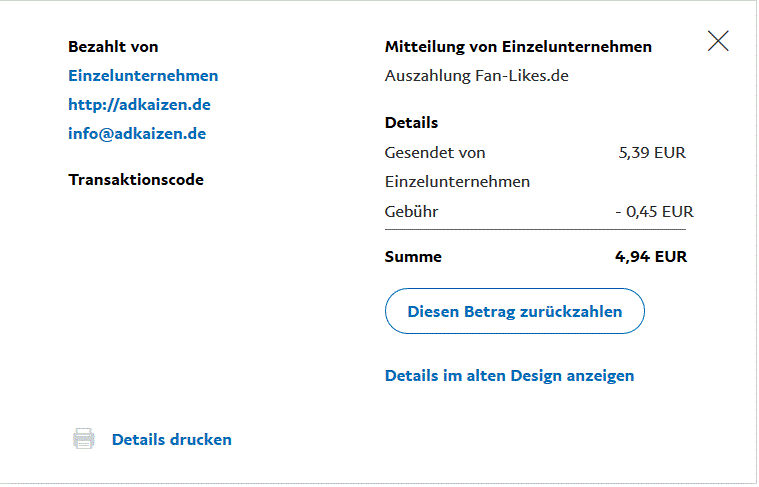759x487 pixels.
Task: Click the Transaktionscode label
Action: (136, 180)
